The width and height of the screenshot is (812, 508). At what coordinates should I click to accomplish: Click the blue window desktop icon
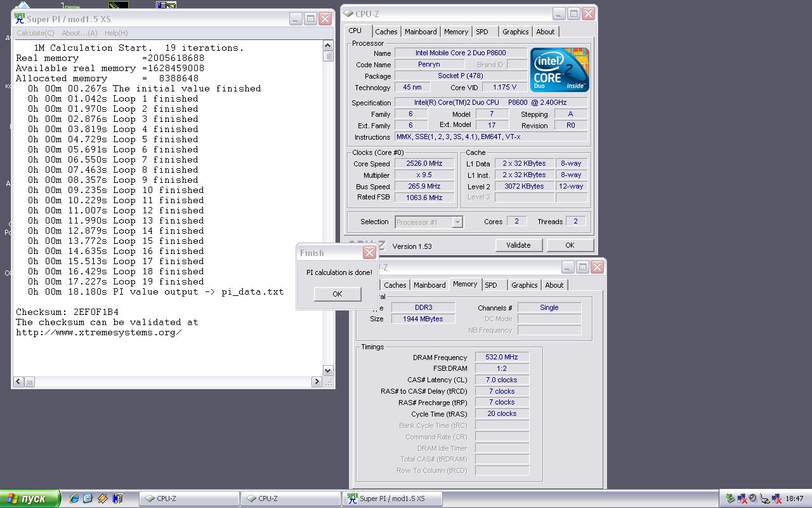166,5
